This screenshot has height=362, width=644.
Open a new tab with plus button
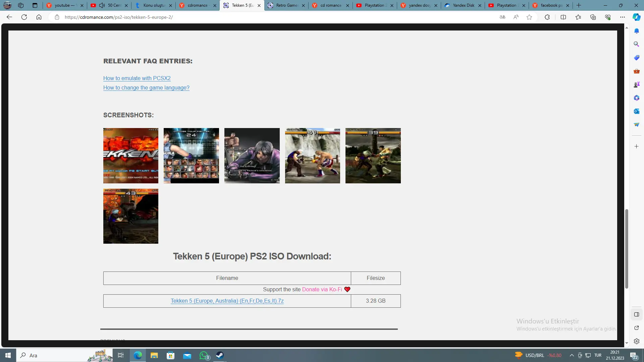(x=579, y=5)
